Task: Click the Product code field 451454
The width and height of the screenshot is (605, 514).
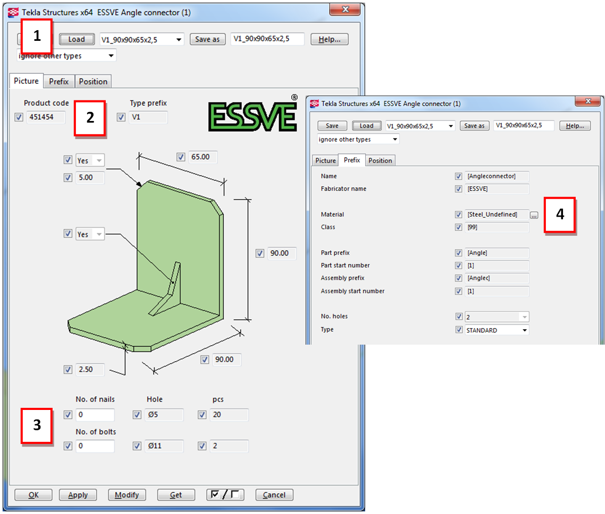Action: coord(46,117)
